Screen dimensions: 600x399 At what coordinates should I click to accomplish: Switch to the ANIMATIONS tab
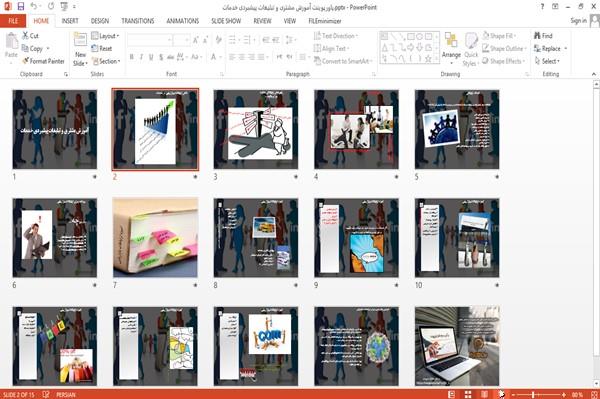(x=183, y=21)
